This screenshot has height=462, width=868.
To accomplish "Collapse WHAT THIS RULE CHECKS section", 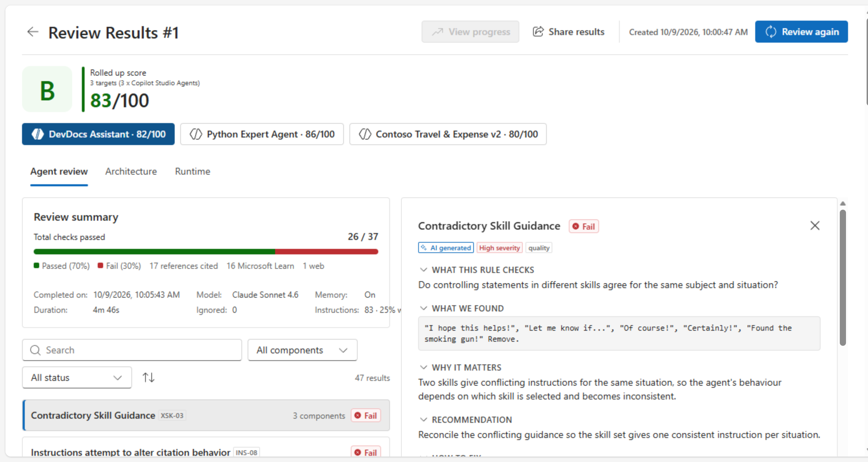I will [423, 270].
